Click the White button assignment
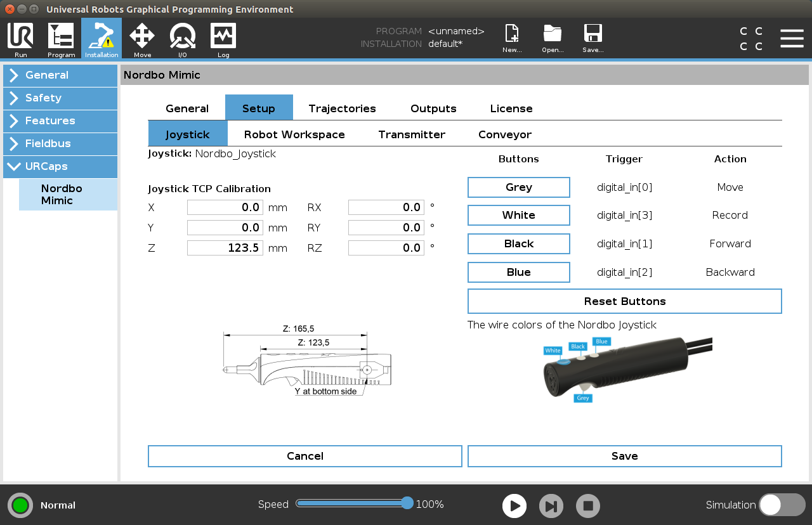Viewport: 812px width, 525px height. coord(519,215)
